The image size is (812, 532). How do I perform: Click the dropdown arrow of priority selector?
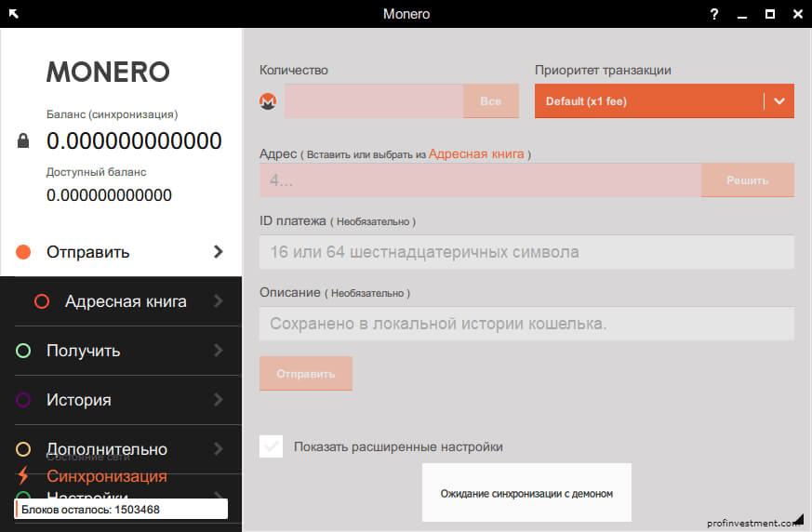[x=779, y=101]
